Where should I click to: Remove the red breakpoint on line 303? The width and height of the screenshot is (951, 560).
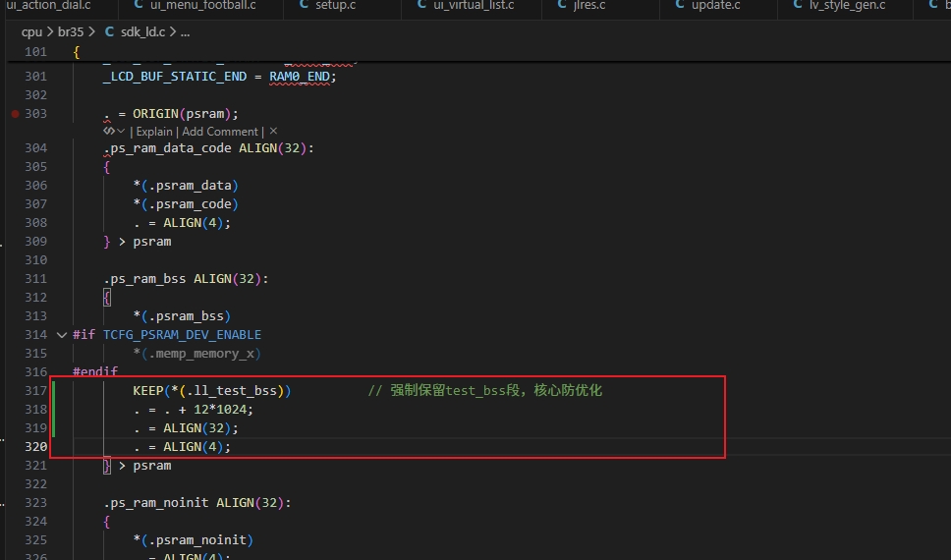coord(15,113)
